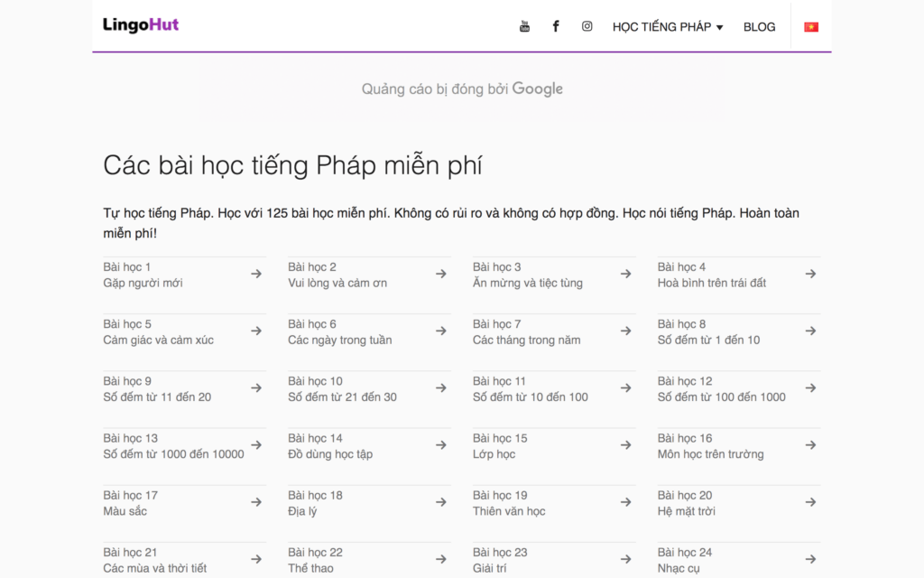The height and width of the screenshot is (578, 924).
Task: Open the BLOG menu item
Action: (759, 27)
